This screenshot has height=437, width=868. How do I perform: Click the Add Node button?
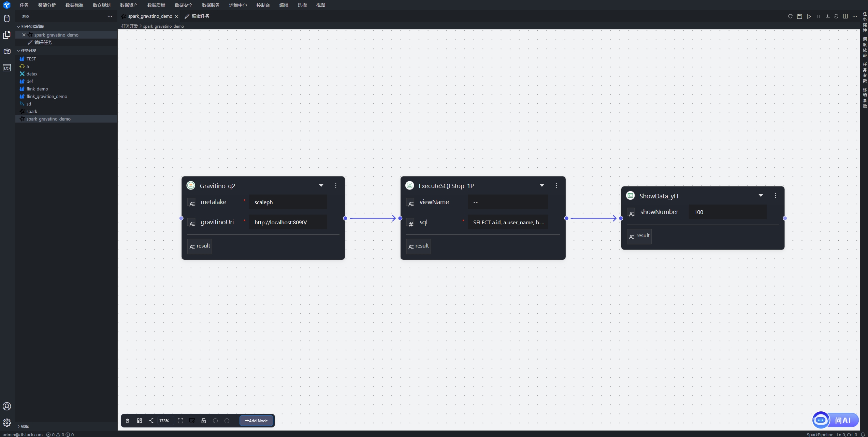tap(257, 421)
